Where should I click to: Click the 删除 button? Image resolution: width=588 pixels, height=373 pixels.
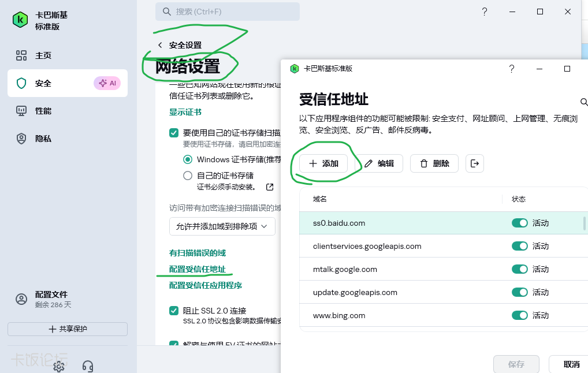click(434, 163)
